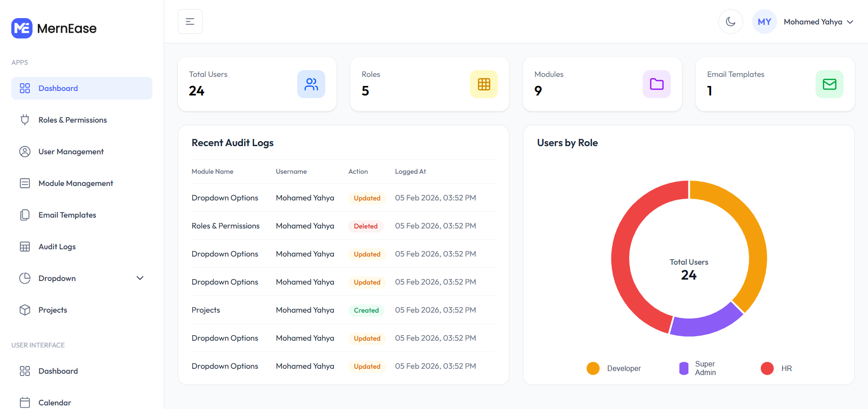Open Audit Logs from sidebar
Image resolution: width=868 pixels, height=409 pixels.
tap(57, 247)
